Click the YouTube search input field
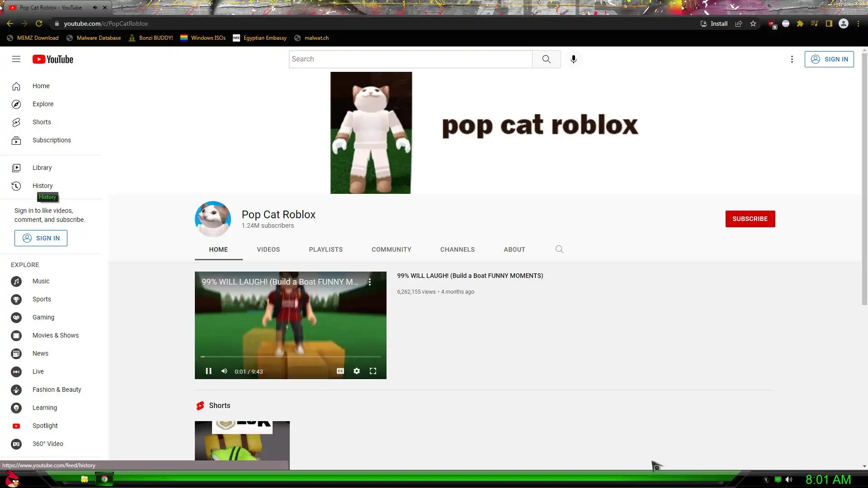The image size is (868, 488). (410, 59)
